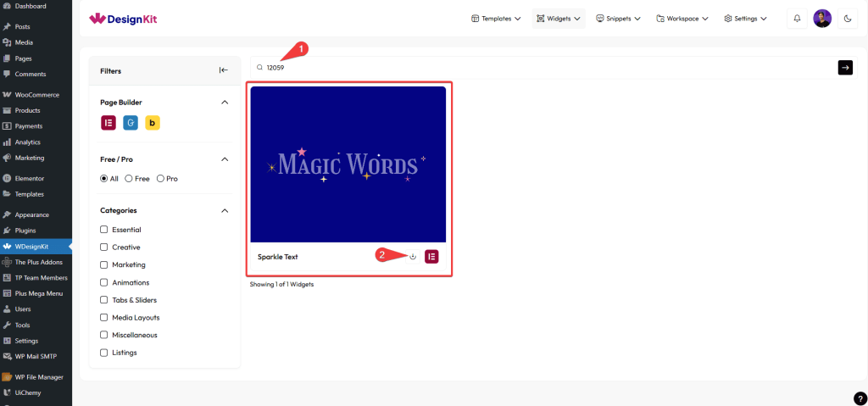Select the Free radio button
Screen dimensions: 868x406
click(x=129, y=179)
